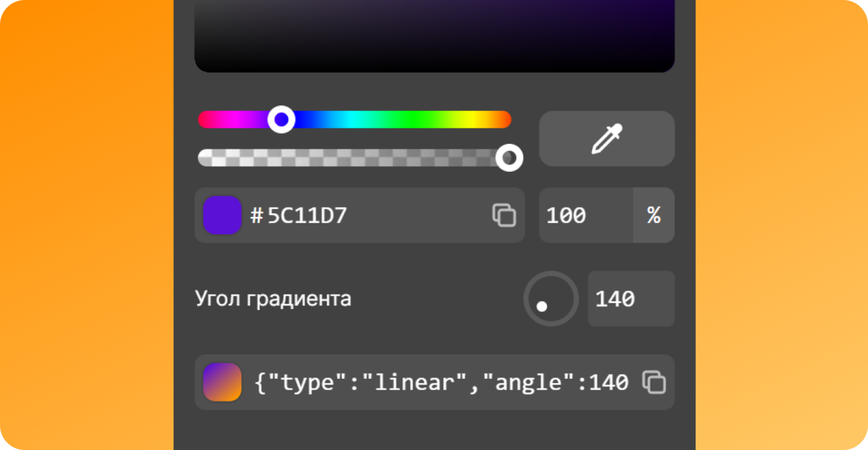Copy the gradient JSON string
868x450 pixels.
[x=654, y=382]
